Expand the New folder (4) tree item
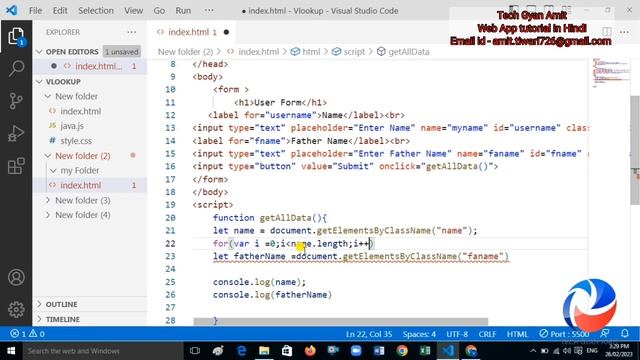 pyautogui.click(x=48, y=215)
